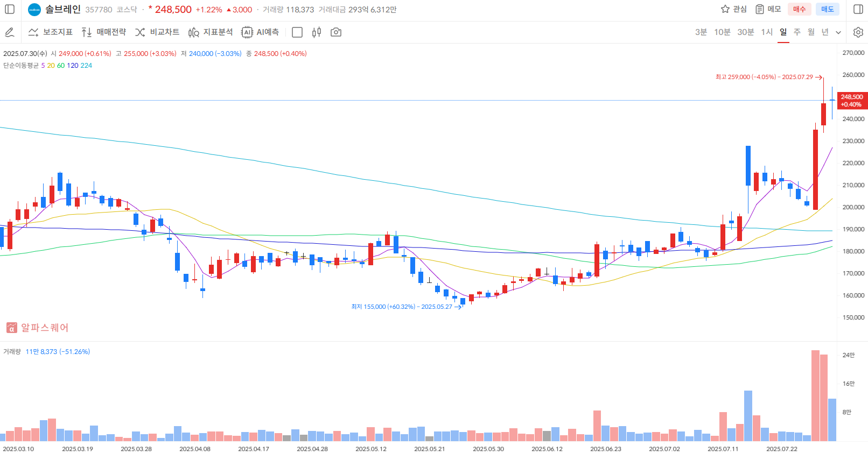Add to 관심 favorites star
The height and width of the screenshot is (453, 868).
[734, 9]
